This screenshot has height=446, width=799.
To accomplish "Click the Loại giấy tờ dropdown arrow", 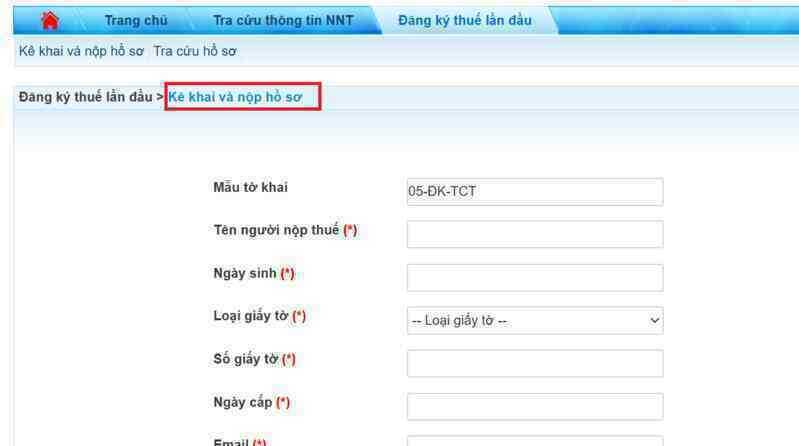I will coord(654,321).
